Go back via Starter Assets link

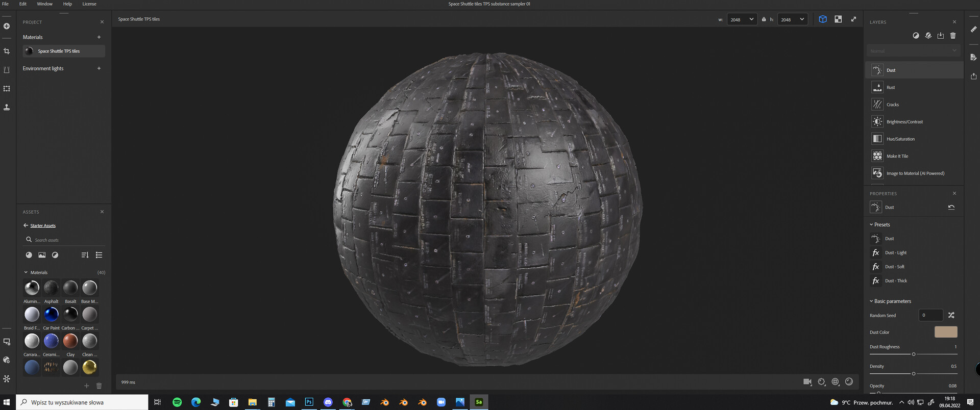coord(42,225)
